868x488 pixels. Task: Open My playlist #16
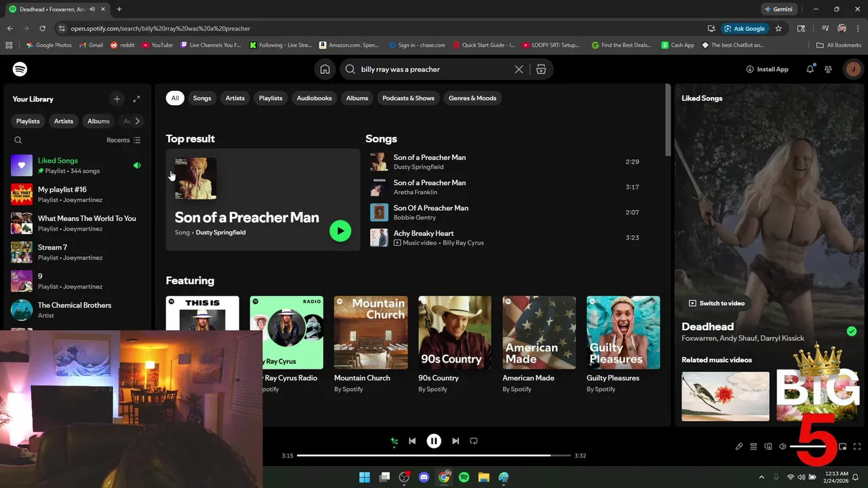tap(77, 195)
